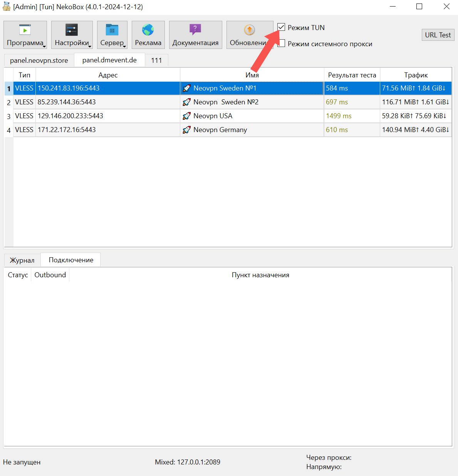Viewport: 458px width, 476px height.
Task: Click address 171.22.172.16:5443
Action: pos(67,130)
